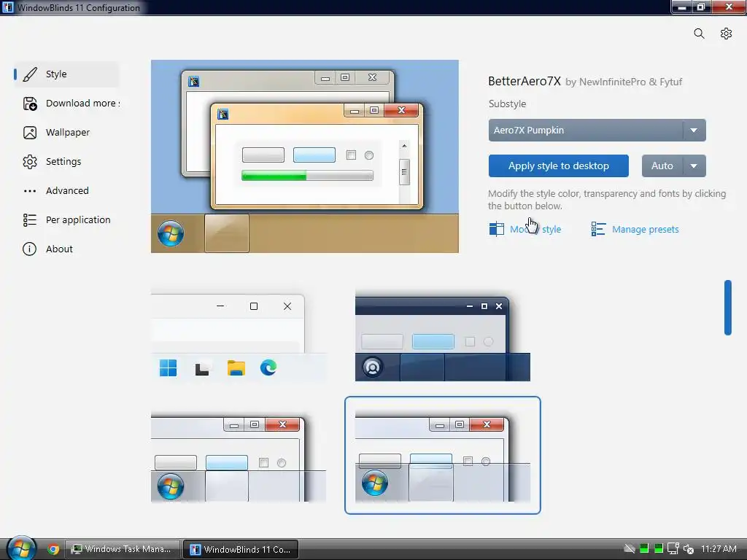Expand the arrow next to Auto
The image size is (747, 560).
(694, 166)
